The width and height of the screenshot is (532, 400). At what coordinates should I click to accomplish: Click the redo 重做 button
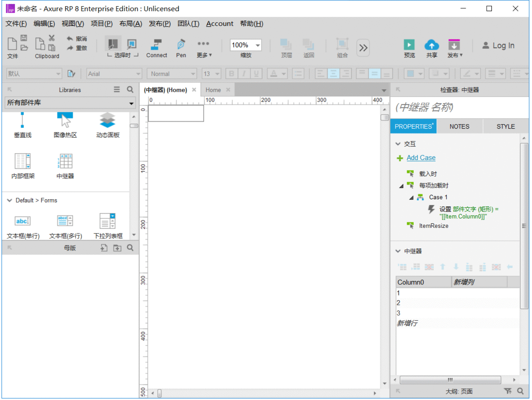click(x=77, y=48)
